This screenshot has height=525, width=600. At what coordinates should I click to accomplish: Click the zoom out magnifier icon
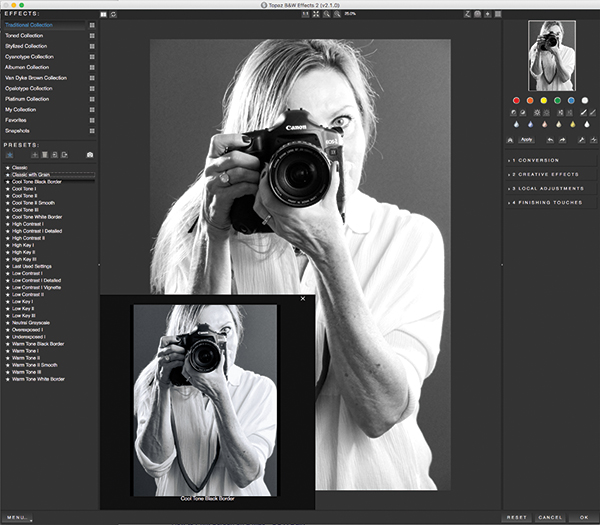point(337,14)
